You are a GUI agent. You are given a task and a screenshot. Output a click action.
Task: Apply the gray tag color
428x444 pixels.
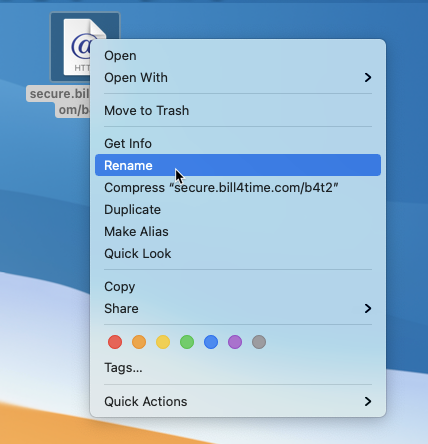259,342
